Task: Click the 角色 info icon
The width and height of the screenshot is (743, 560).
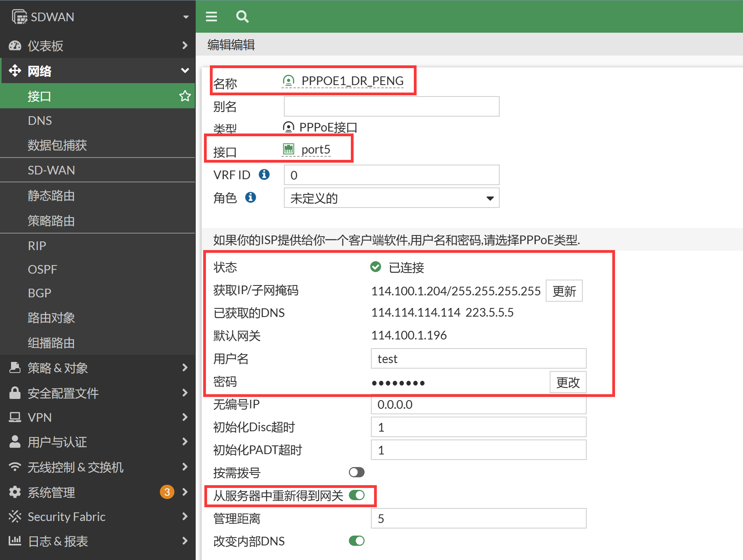Action: tap(250, 197)
